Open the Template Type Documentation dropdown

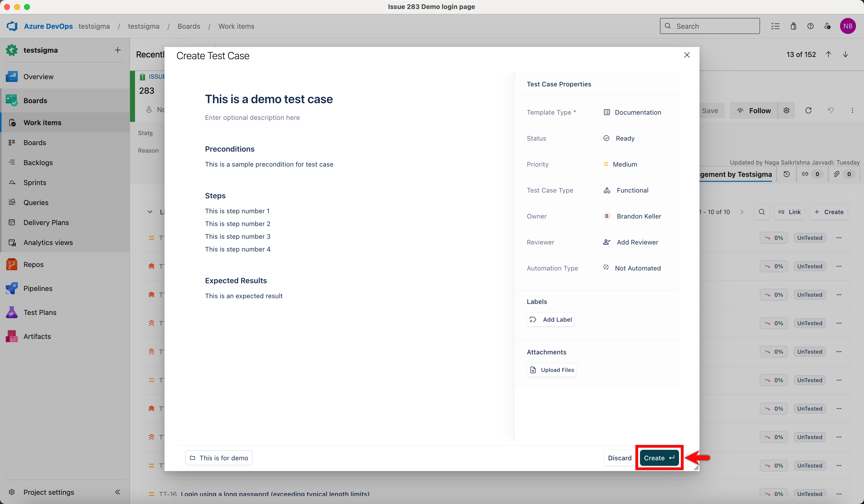click(x=632, y=112)
